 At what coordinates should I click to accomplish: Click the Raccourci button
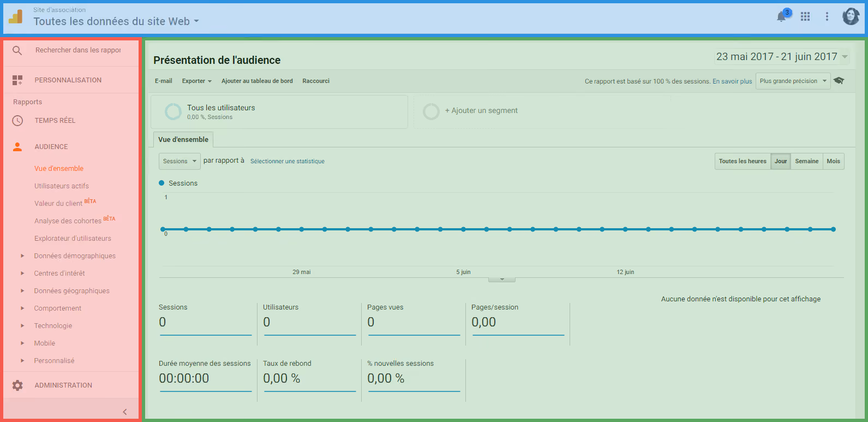[x=316, y=81]
